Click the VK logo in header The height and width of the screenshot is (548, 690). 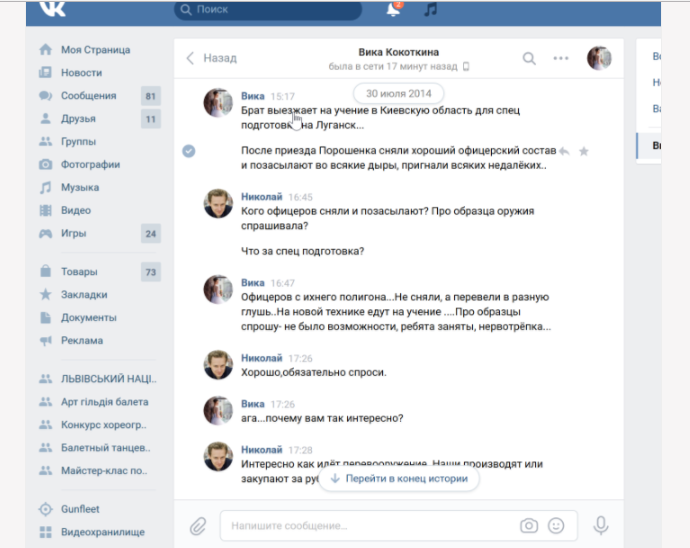coord(52,9)
